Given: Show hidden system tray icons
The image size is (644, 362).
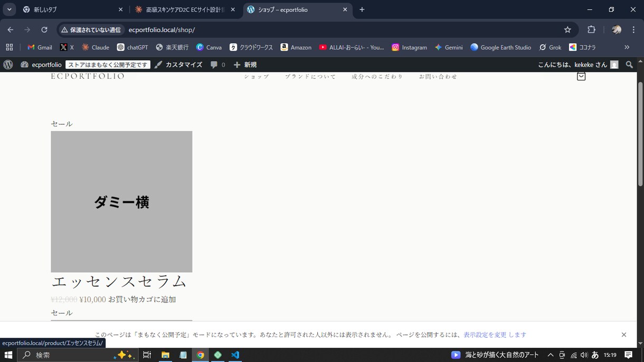Looking at the screenshot, I should click(x=551, y=355).
